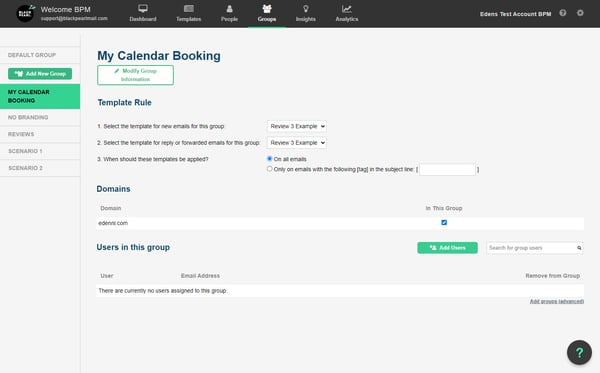This screenshot has width=600, height=373.
Task: Select the Default Group in sidebar
Action: tap(40, 55)
